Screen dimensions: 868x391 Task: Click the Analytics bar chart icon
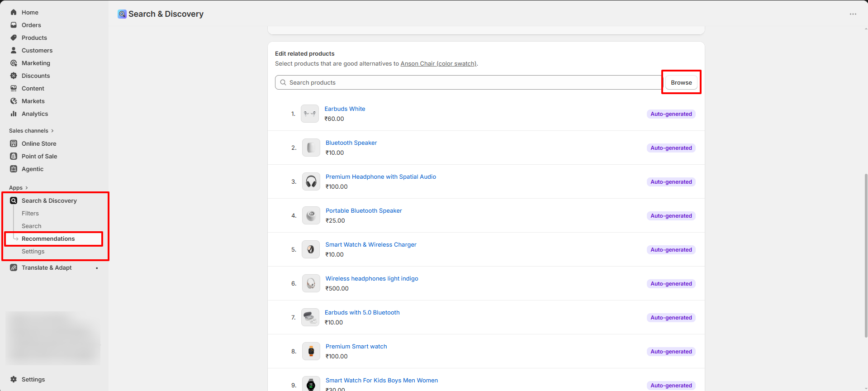[x=14, y=114]
